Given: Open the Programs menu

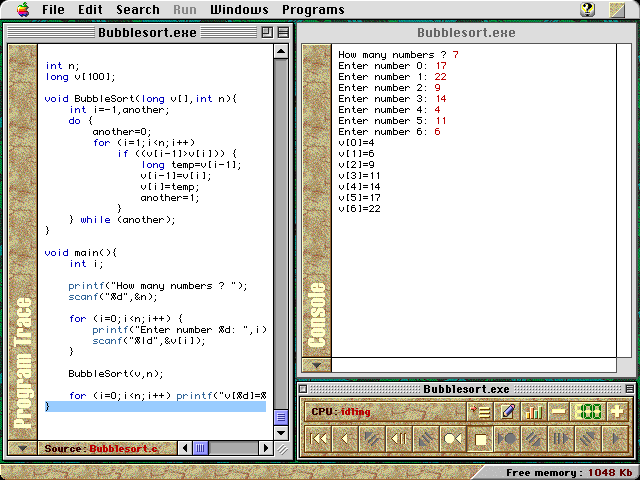Looking at the screenshot, I should tap(313, 10).
